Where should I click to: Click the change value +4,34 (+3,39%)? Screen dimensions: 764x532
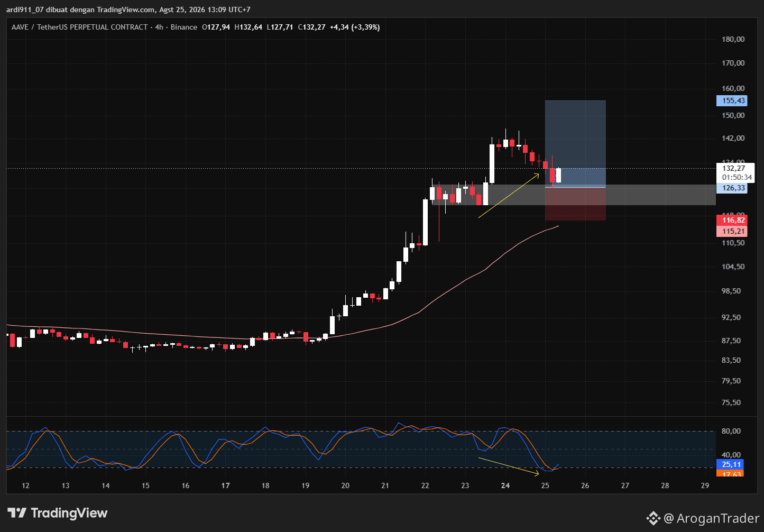pyautogui.click(x=355, y=27)
